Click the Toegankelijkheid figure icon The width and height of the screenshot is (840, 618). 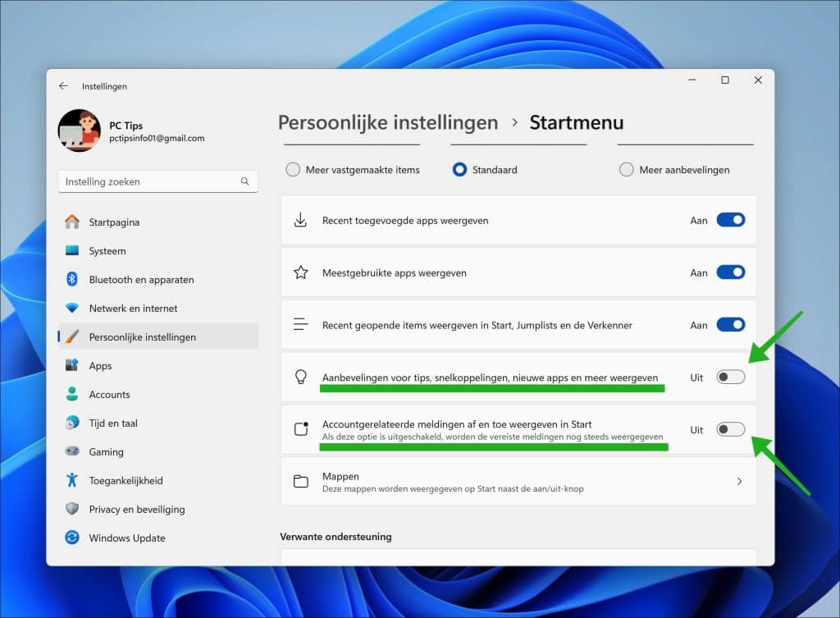(x=72, y=480)
